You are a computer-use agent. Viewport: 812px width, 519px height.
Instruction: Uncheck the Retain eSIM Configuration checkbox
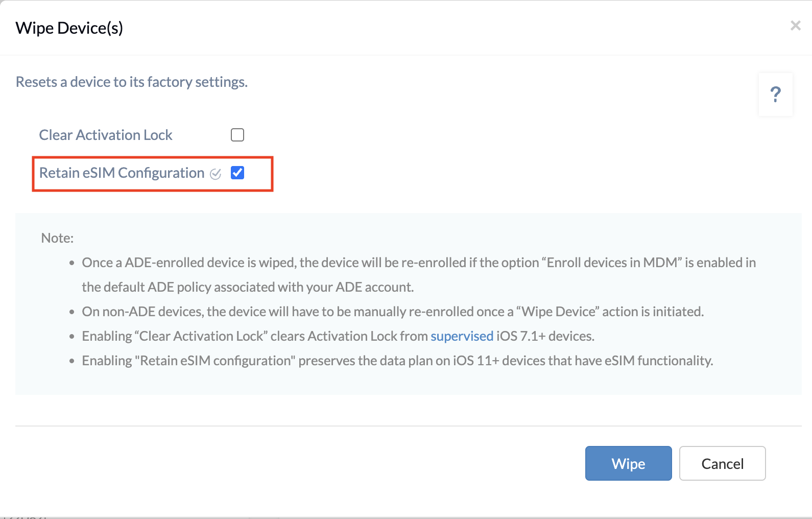point(237,173)
